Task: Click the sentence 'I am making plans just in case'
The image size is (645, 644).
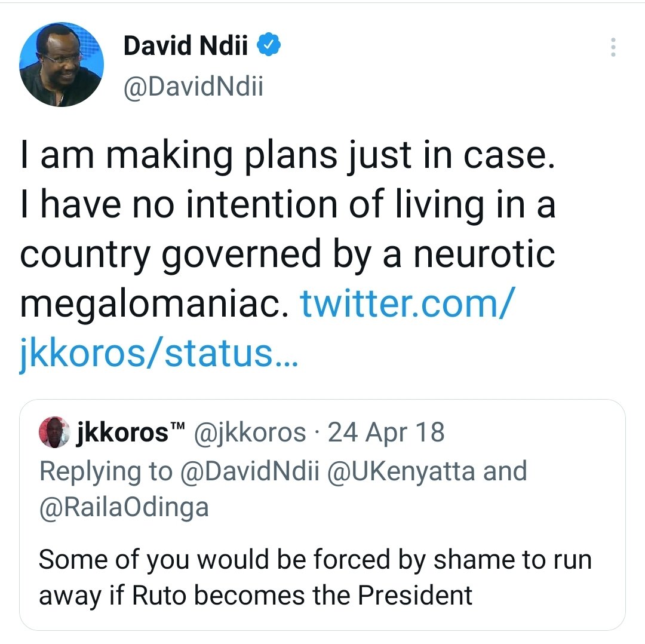Action: click(x=287, y=155)
